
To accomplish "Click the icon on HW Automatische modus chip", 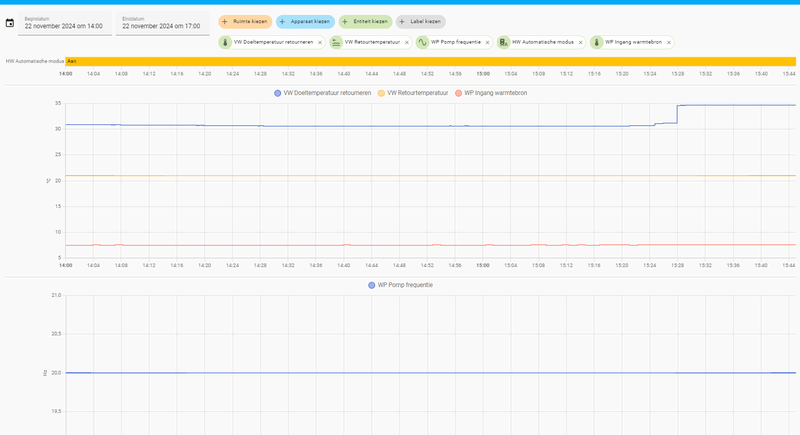I will coord(503,42).
